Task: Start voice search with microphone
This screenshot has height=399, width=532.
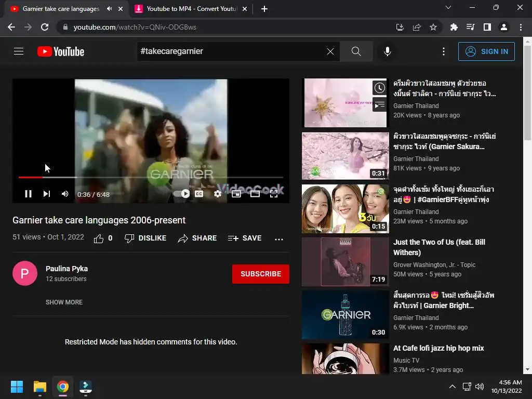Action: [387, 51]
